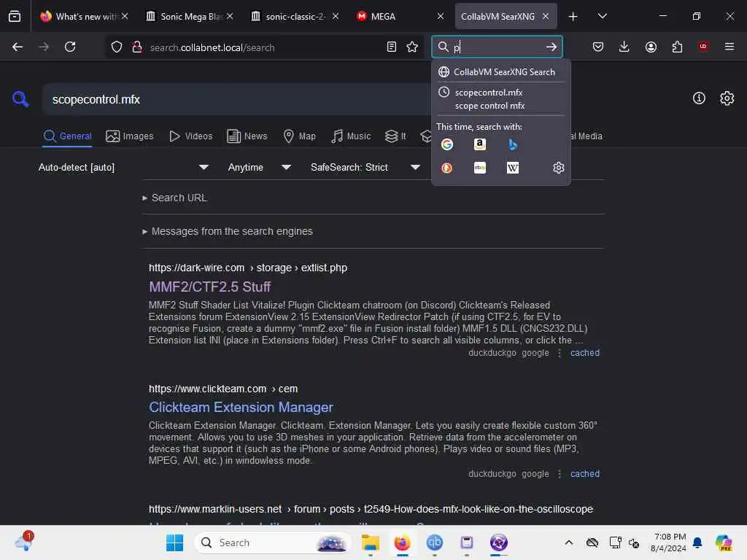
Task: Open the Anytime time range dropdown
Action: [259, 168]
